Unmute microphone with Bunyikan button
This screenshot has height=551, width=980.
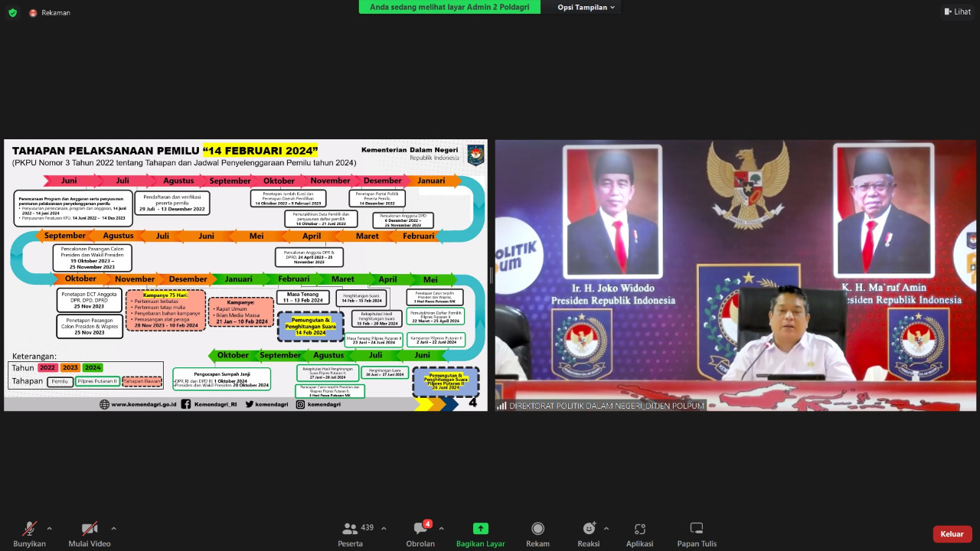pos(29,534)
